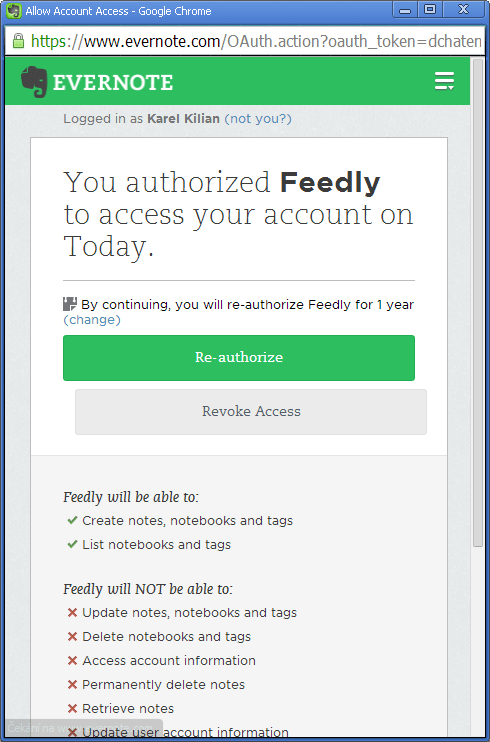Click the Evernote elephant logo
Image resolution: width=490 pixels, height=742 pixels.
pyautogui.click(x=34, y=82)
